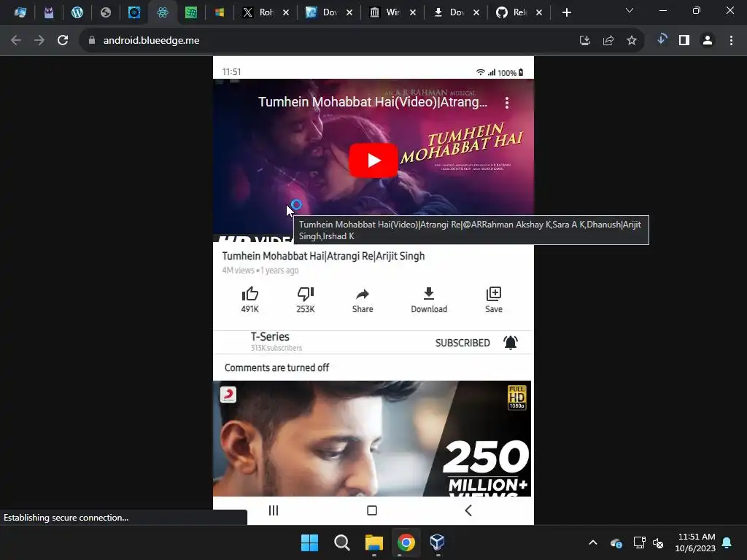Screen dimensions: 747x560
Task: Switch to the React atom pinned tab
Action: (163, 13)
